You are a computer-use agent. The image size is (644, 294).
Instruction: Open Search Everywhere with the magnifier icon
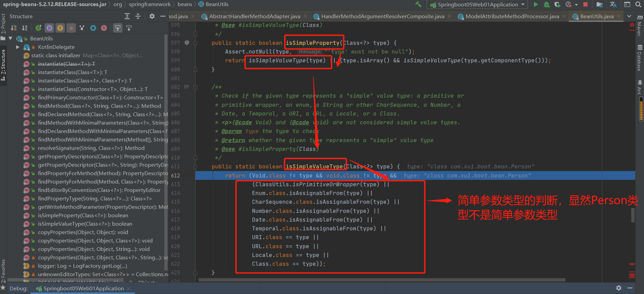(x=638, y=4)
